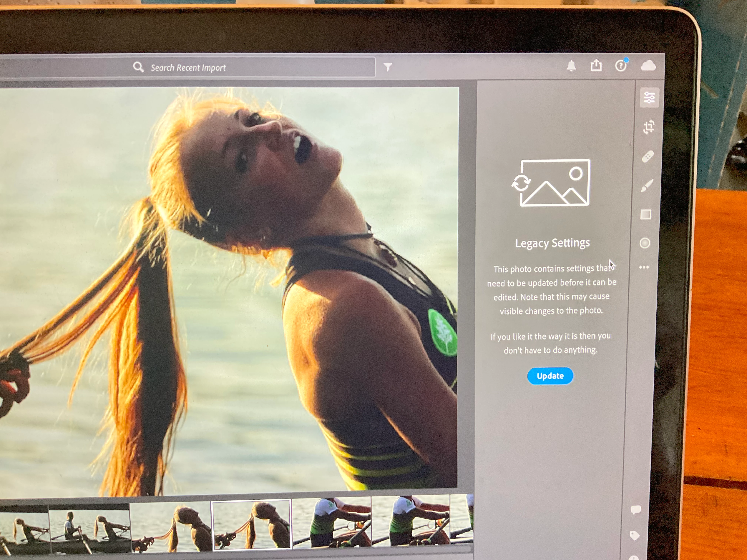The height and width of the screenshot is (560, 747).
Task: Toggle the filter funnel next to search
Action: (388, 67)
